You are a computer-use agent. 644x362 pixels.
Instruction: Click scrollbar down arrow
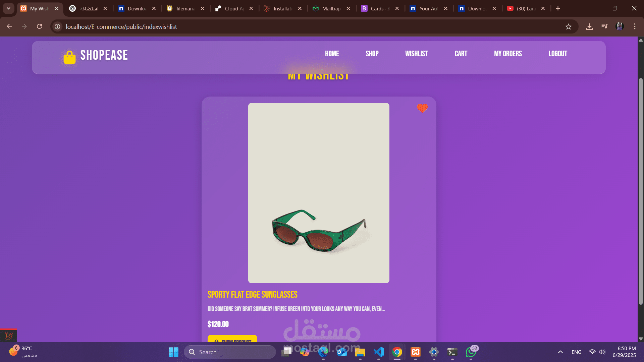tap(641, 339)
